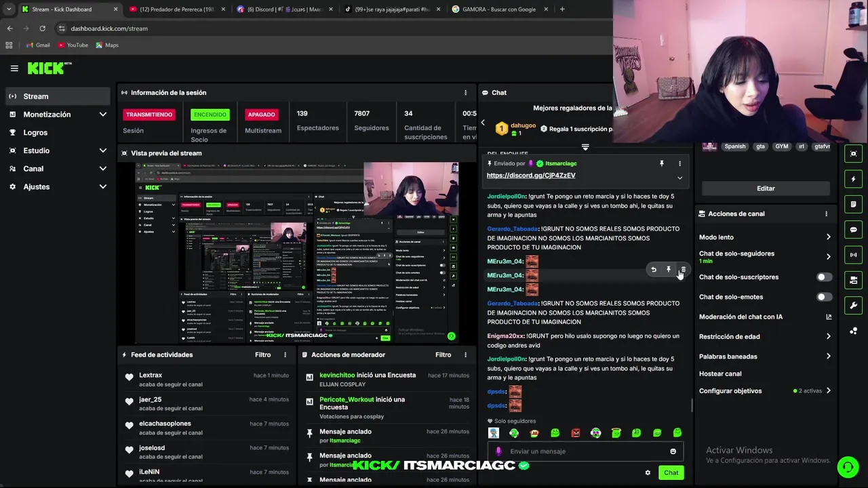Screen dimensions: 868x488
Task: Open Acciones de canal options menu
Action: point(826,213)
